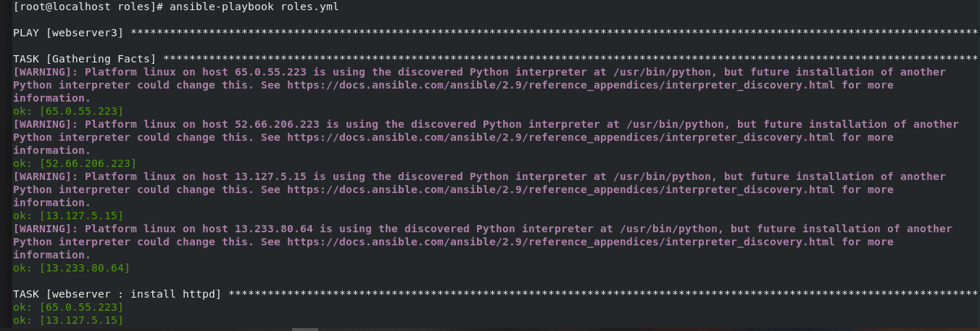Click the 'ok: [13.233.80.64]' result line

tap(71, 268)
